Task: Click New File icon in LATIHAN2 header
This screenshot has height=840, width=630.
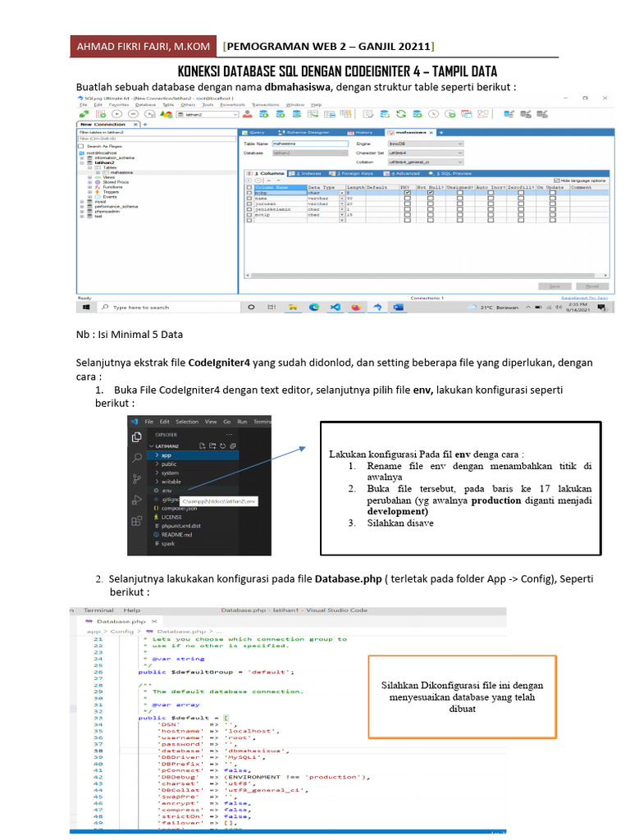Action: click(202, 445)
